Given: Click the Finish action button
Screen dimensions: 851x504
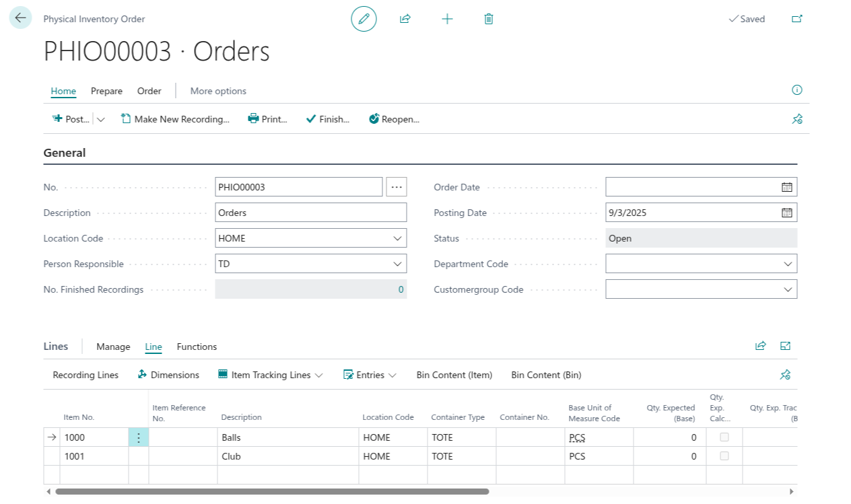Looking at the screenshot, I should [x=328, y=119].
